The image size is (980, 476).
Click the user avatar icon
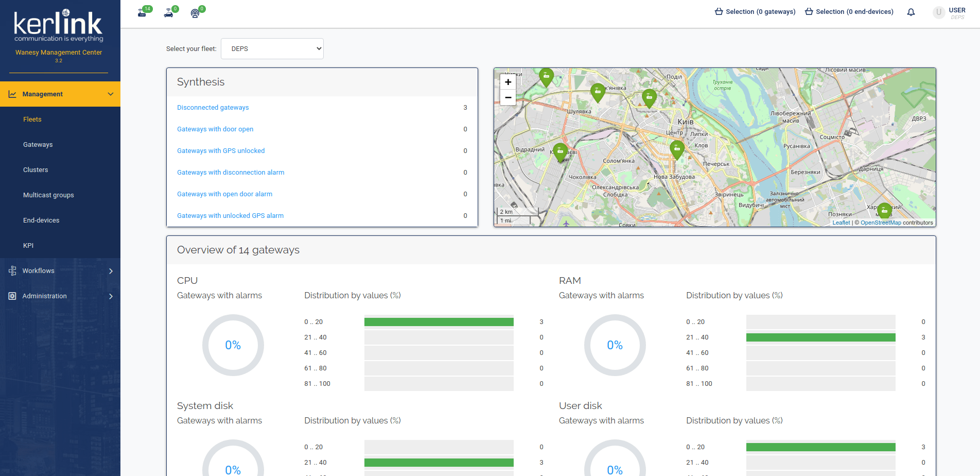938,12
